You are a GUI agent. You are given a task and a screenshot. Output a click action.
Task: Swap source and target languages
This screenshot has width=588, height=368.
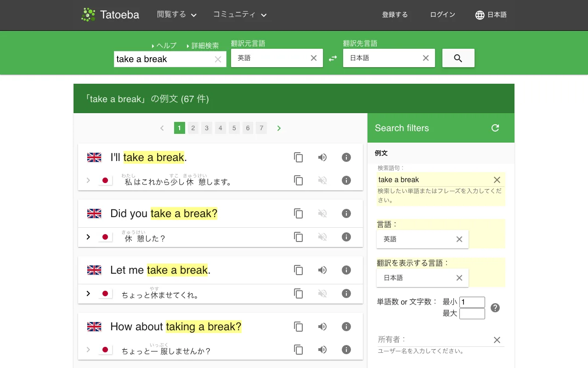(333, 58)
